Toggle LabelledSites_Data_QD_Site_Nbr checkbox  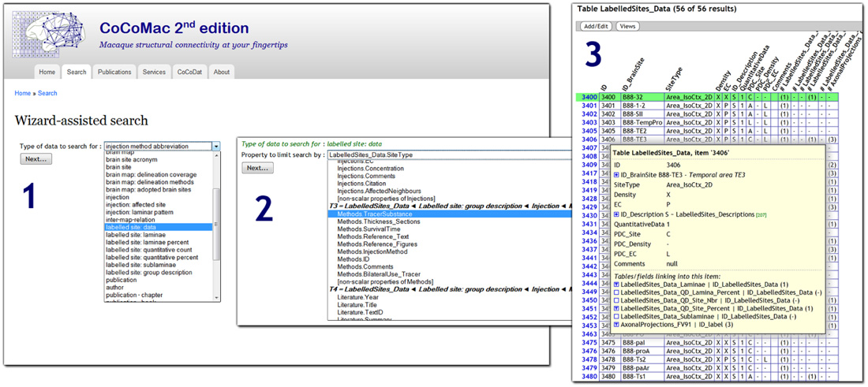coord(617,300)
